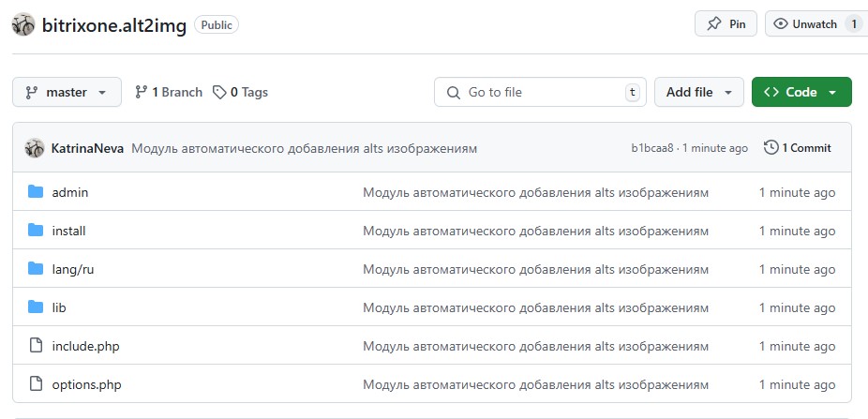Open the install folder
The image size is (868, 419).
68,231
